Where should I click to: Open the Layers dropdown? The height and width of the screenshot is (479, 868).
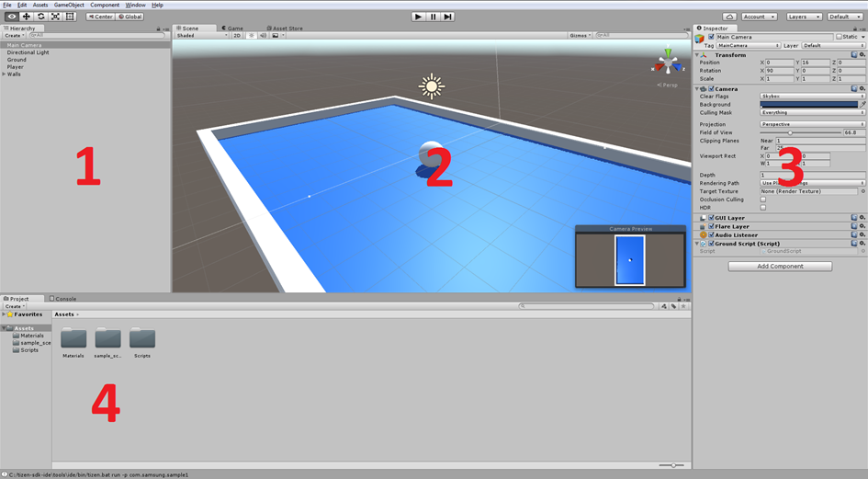tap(804, 17)
